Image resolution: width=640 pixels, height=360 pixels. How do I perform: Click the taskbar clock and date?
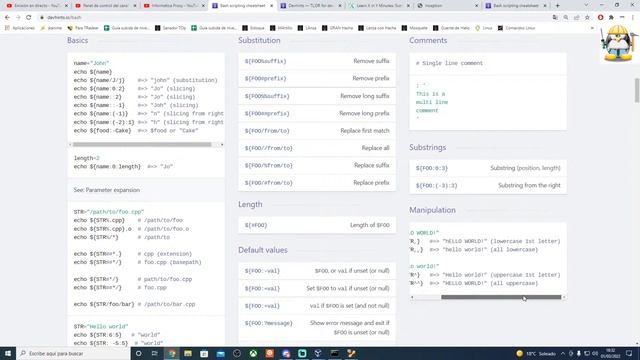pyautogui.click(x=611, y=353)
